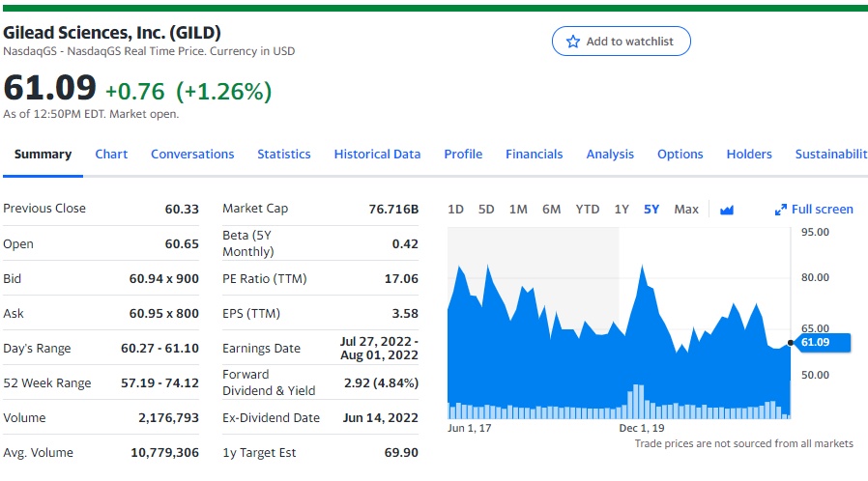Click the Jun 1, 17 chart axis label
The height and width of the screenshot is (481, 868).
470,428
